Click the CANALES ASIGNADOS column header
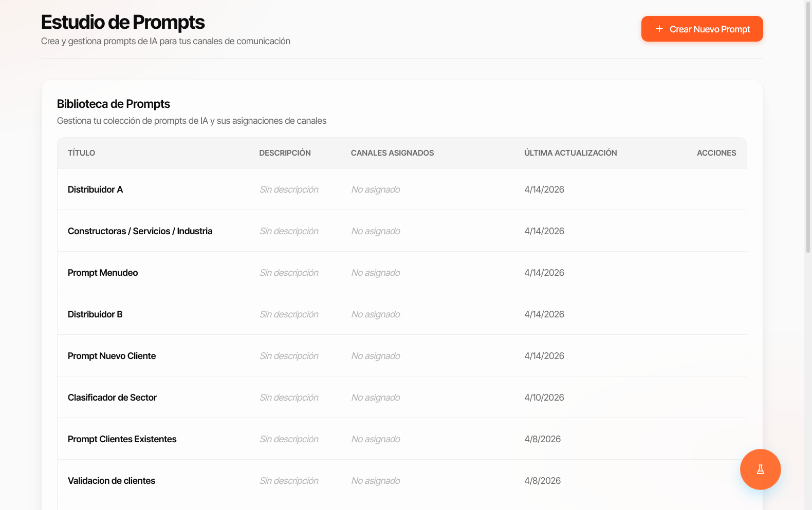 [x=392, y=153]
